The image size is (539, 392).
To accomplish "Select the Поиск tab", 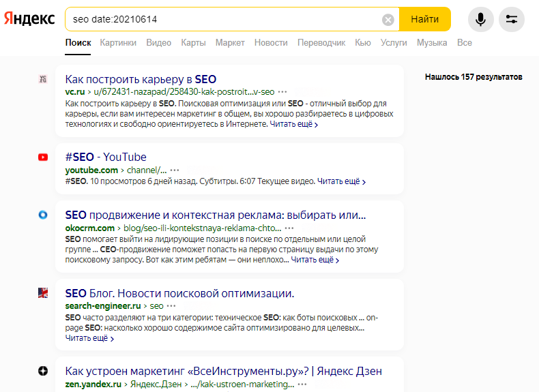I will (78, 42).
